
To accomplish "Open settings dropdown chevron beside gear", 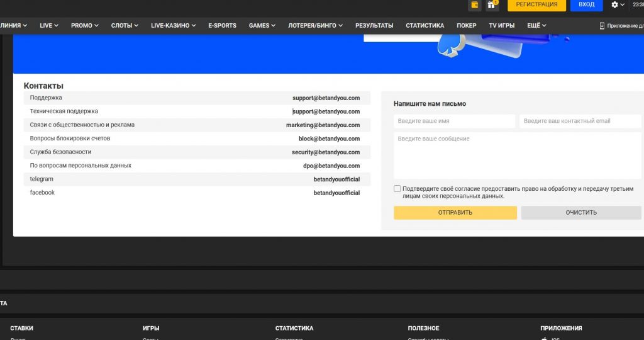I will coord(623,5).
